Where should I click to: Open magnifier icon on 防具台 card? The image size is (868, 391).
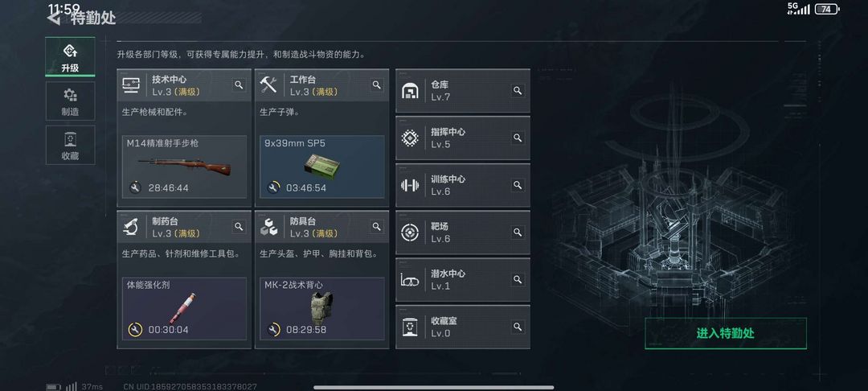(x=376, y=227)
